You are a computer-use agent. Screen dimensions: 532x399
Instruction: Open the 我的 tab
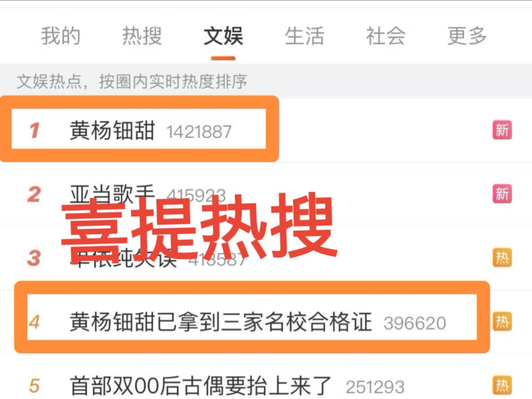click(x=61, y=36)
